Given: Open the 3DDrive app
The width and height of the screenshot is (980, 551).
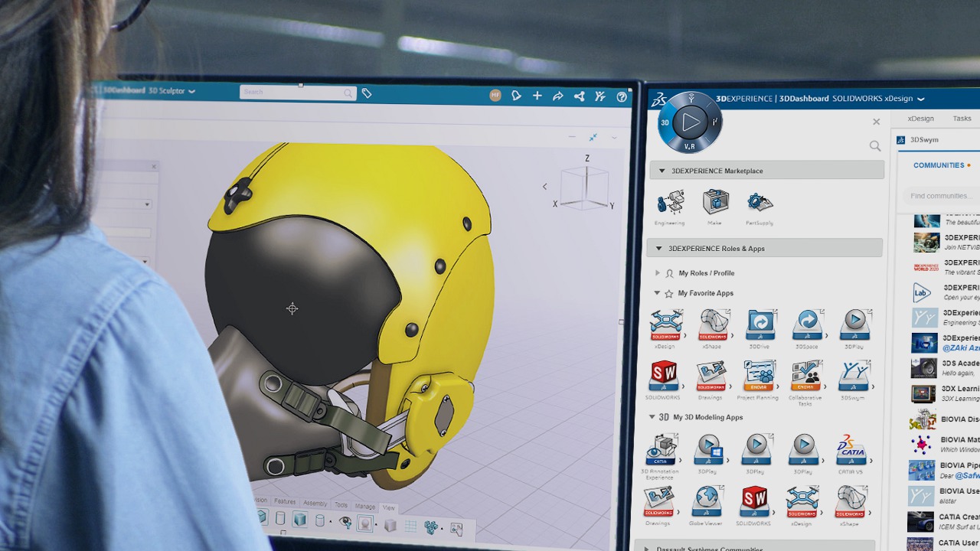Looking at the screenshot, I should (760, 325).
